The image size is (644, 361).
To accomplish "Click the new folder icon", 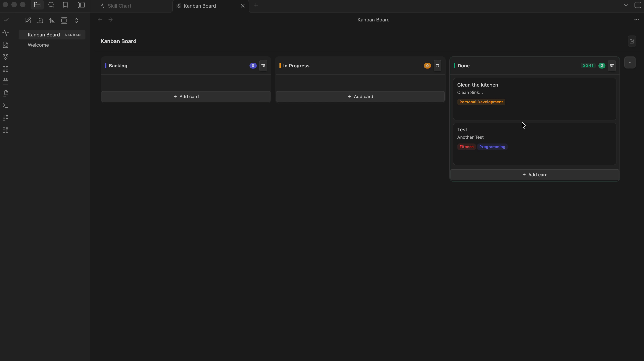I will tap(40, 20).
